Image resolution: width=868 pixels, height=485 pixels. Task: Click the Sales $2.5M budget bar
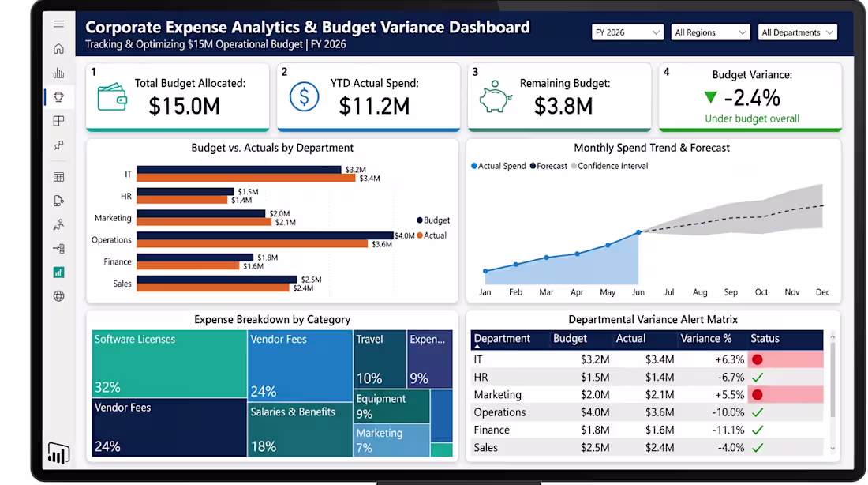217,280
